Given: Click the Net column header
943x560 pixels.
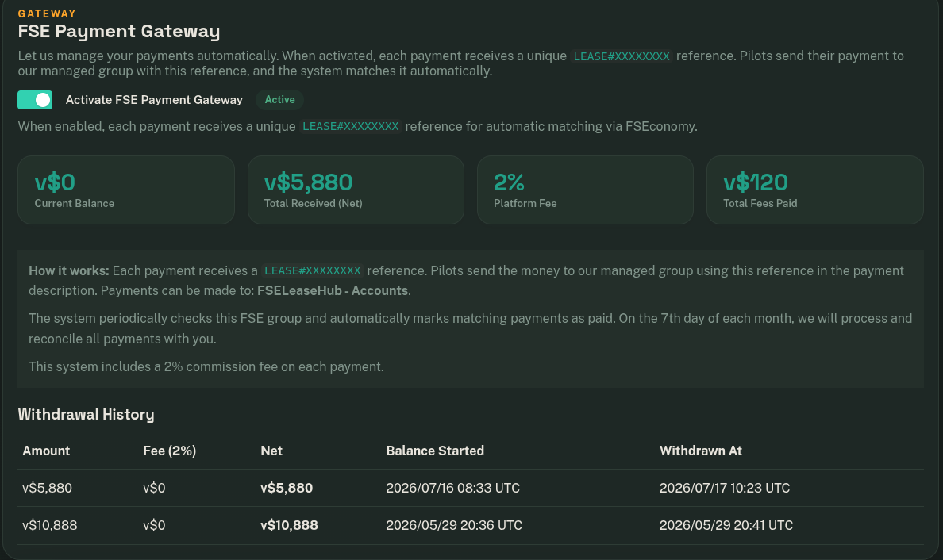Looking at the screenshot, I should [x=271, y=451].
